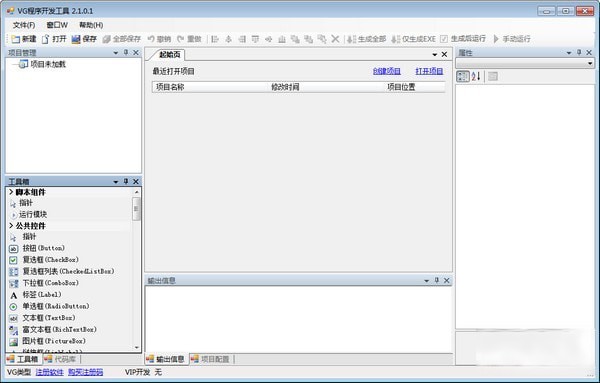Viewport: 600px width, 383px height.
Task: Close the 项目管理 panel
Action: [x=136, y=53]
